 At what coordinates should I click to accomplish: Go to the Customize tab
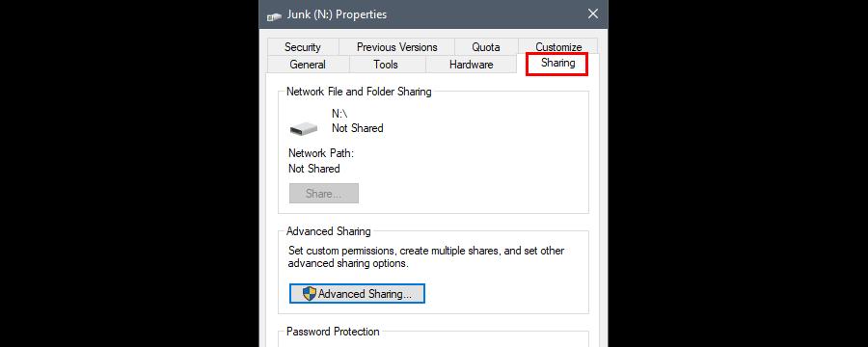558,47
